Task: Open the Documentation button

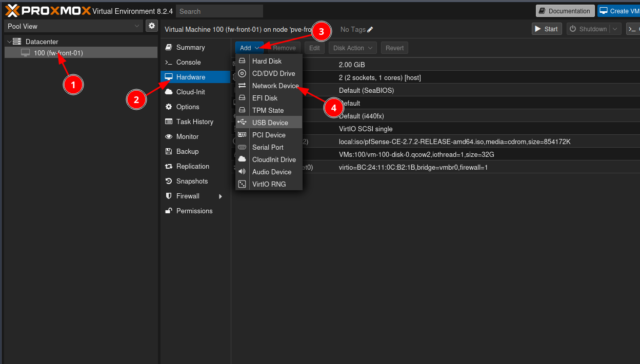Action: pos(565,11)
